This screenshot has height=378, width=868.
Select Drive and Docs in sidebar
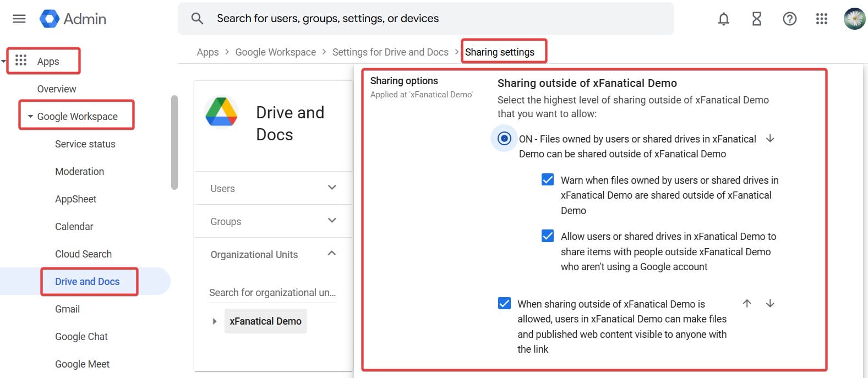(88, 282)
